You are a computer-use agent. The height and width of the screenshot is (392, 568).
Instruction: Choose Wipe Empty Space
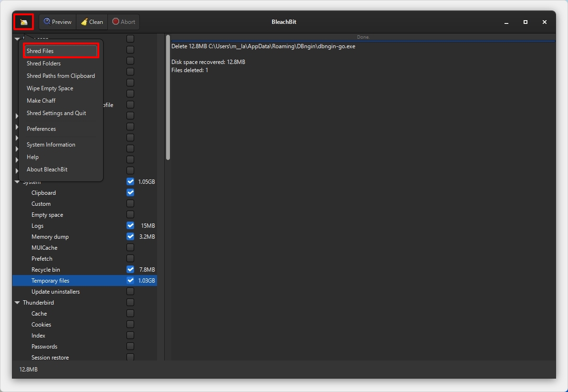[61, 88]
